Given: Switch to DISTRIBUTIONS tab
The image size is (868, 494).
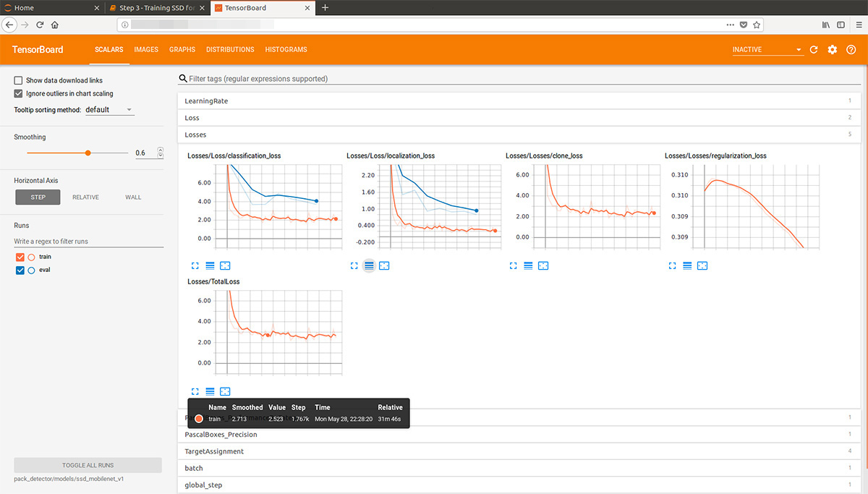Looking at the screenshot, I should click(x=230, y=50).
